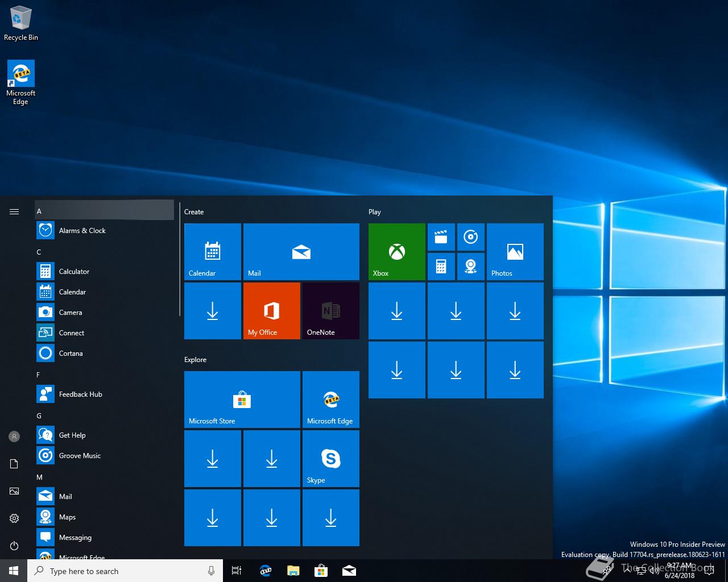
Task: Click the microphone icon in search box
Action: [x=212, y=571]
